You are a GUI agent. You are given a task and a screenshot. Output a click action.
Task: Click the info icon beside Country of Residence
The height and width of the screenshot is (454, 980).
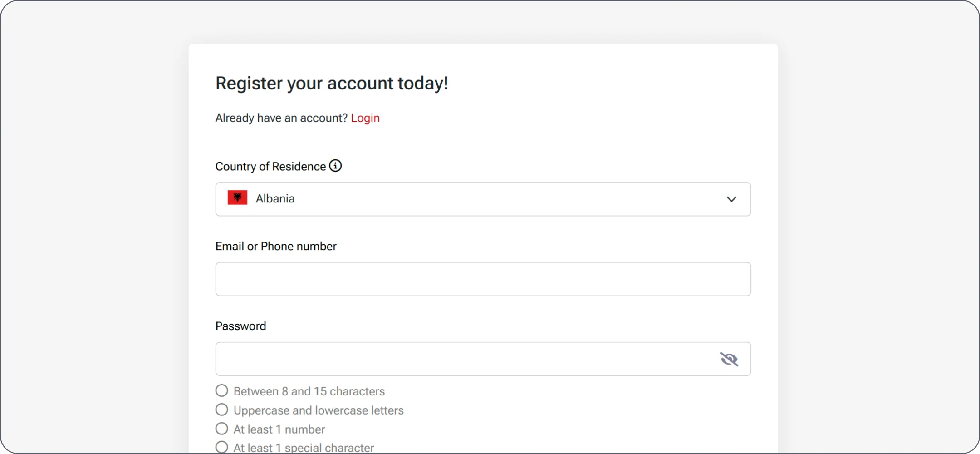335,166
